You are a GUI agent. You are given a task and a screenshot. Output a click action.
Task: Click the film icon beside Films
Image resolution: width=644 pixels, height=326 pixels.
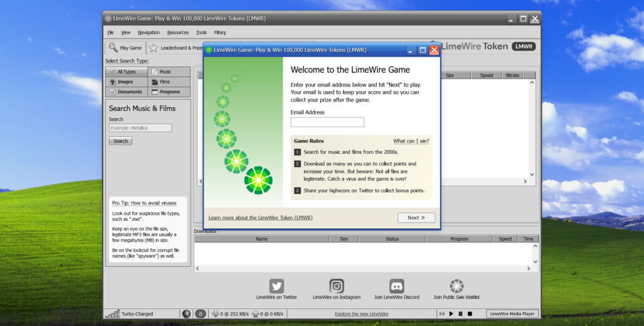pos(155,82)
